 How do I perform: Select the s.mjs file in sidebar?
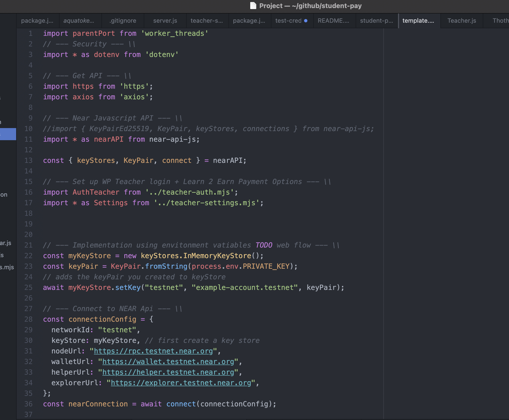(7, 267)
